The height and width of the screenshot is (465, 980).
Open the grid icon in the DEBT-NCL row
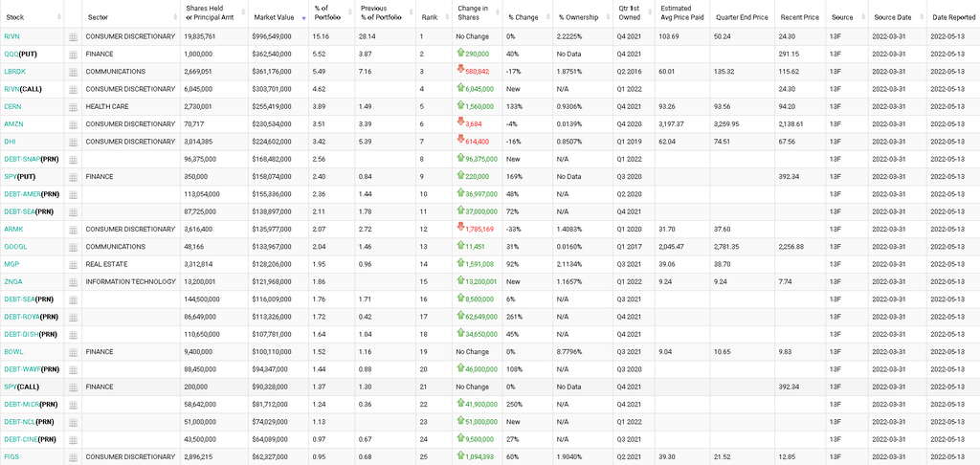pos(73,423)
